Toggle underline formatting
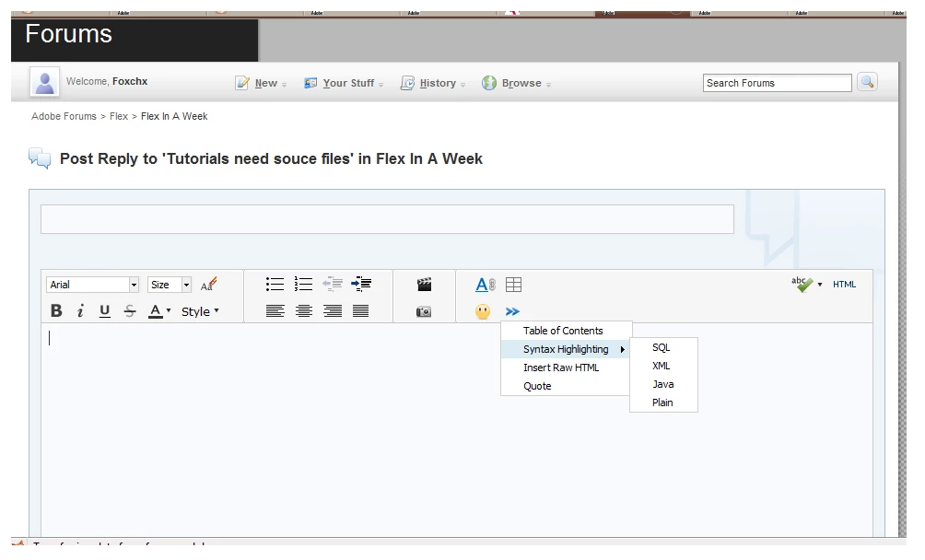The width and height of the screenshot is (925, 560). [104, 310]
